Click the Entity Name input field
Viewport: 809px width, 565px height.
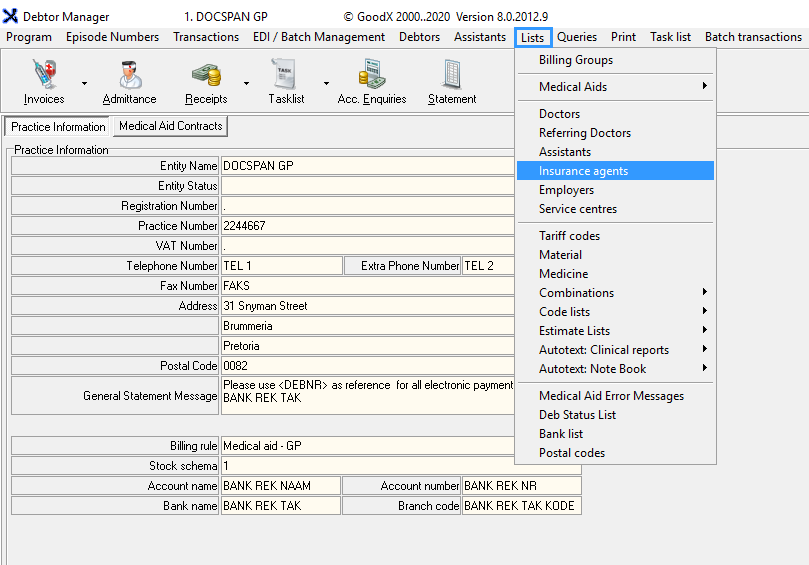[366, 166]
